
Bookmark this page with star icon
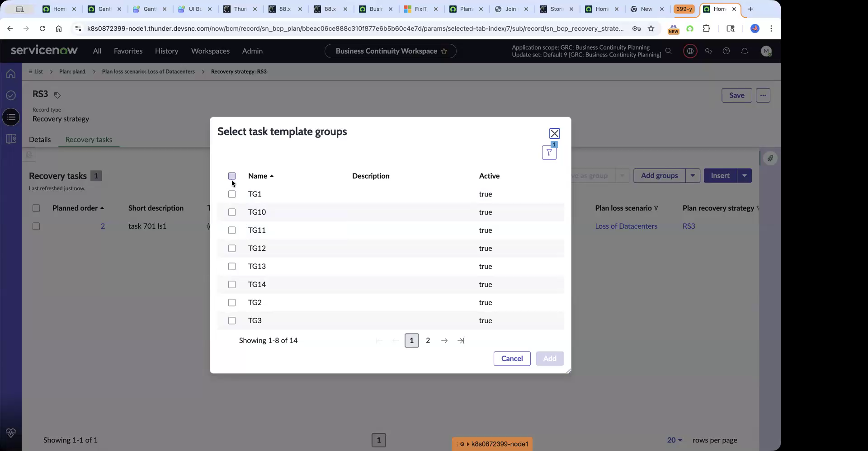(x=651, y=28)
